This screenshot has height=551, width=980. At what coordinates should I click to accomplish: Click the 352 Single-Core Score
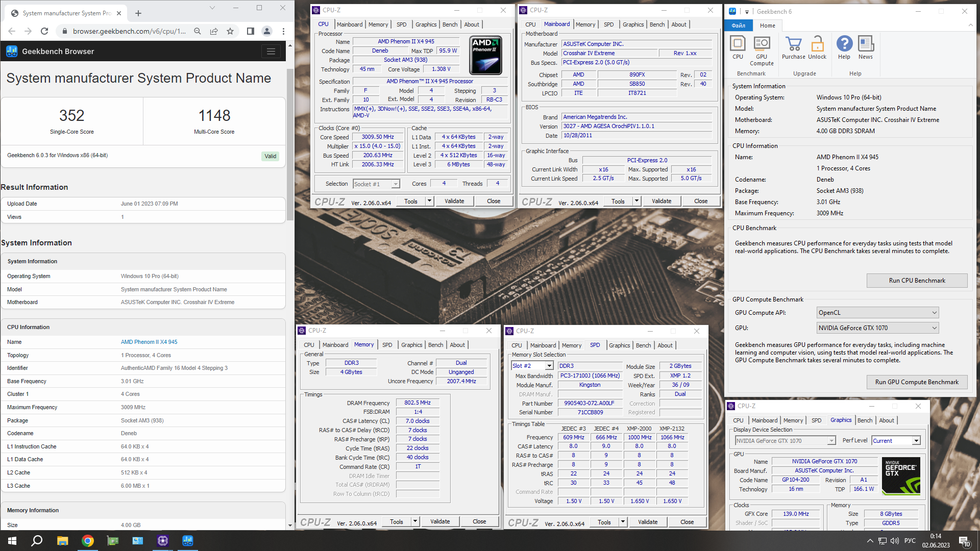pos(71,116)
